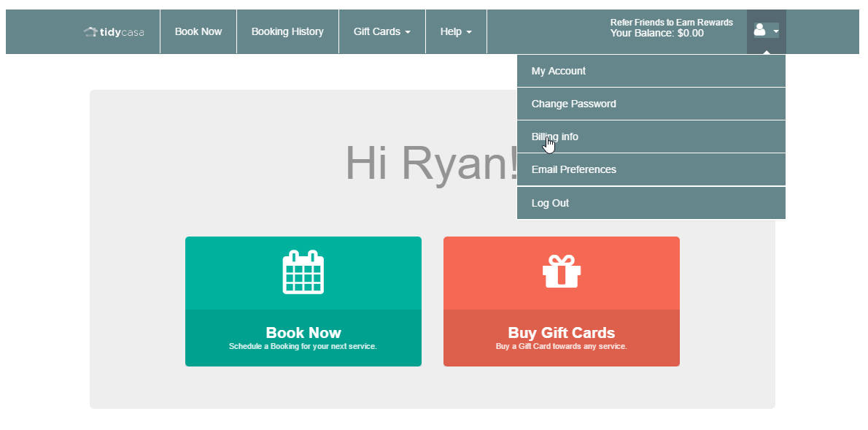Click the Hi Ryan! greeting heading
The height and width of the screenshot is (430, 868).
(433, 164)
